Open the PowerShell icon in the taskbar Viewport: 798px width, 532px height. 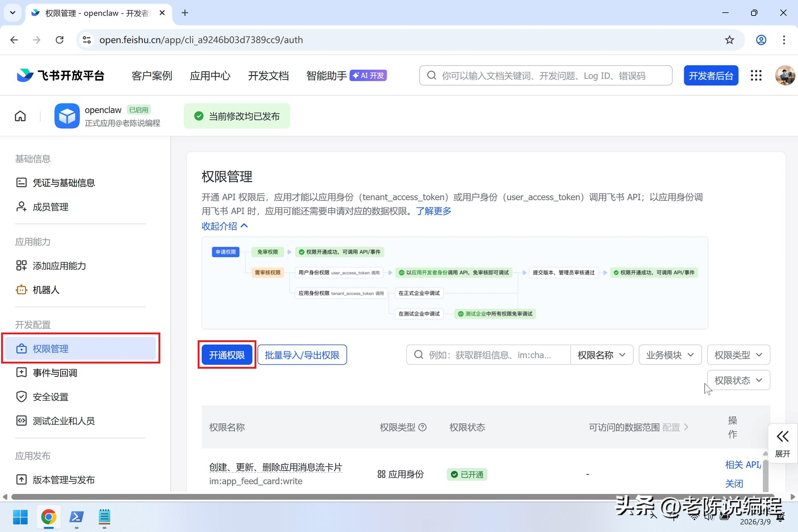pos(76,517)
